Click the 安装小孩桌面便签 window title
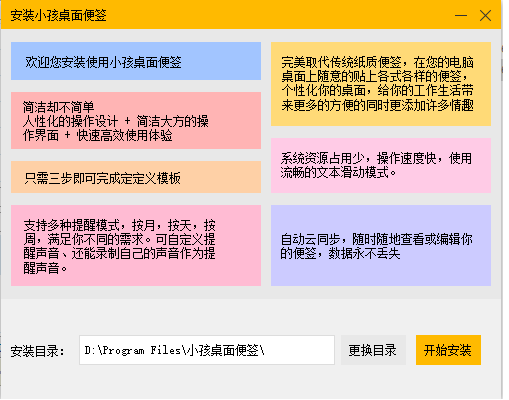The image size is (509, 400). coord(58,15)
